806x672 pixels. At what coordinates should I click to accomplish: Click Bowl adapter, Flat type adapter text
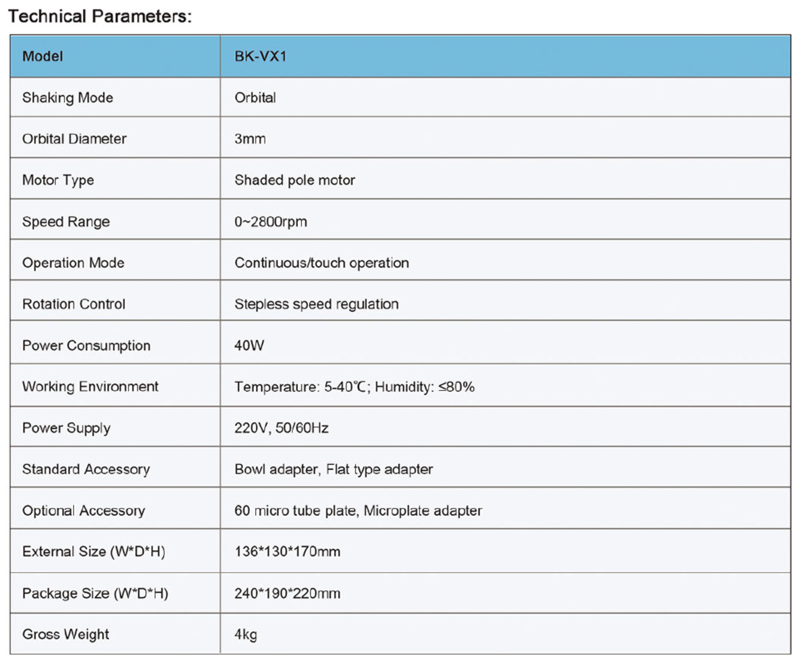coord(334,469)
